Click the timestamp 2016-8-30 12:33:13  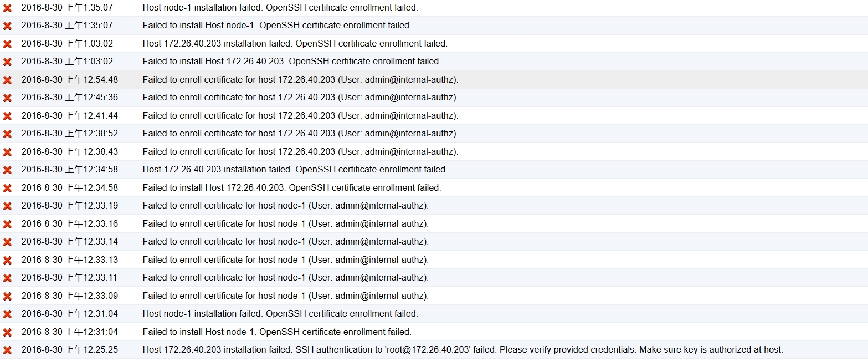(69, 260)
